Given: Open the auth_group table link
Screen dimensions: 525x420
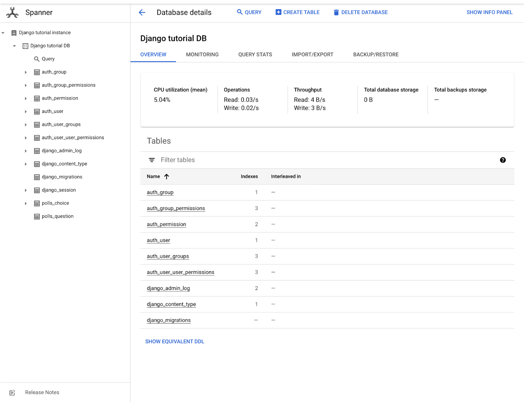Looking at the screenshot, I should coord(160,192).
